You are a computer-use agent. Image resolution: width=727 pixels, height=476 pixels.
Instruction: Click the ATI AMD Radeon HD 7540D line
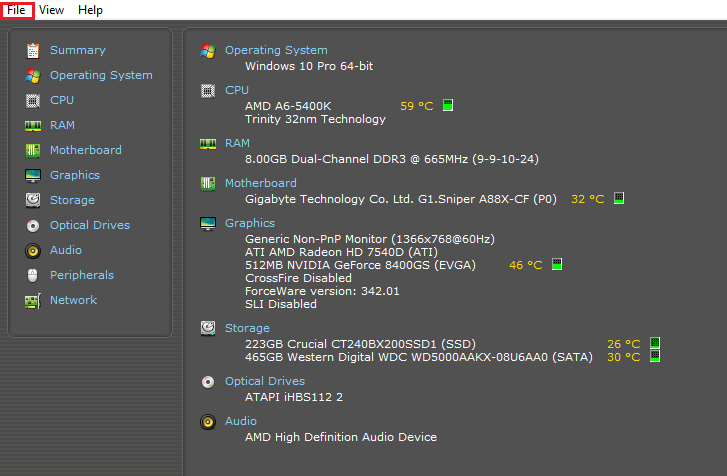coord(341,252)
